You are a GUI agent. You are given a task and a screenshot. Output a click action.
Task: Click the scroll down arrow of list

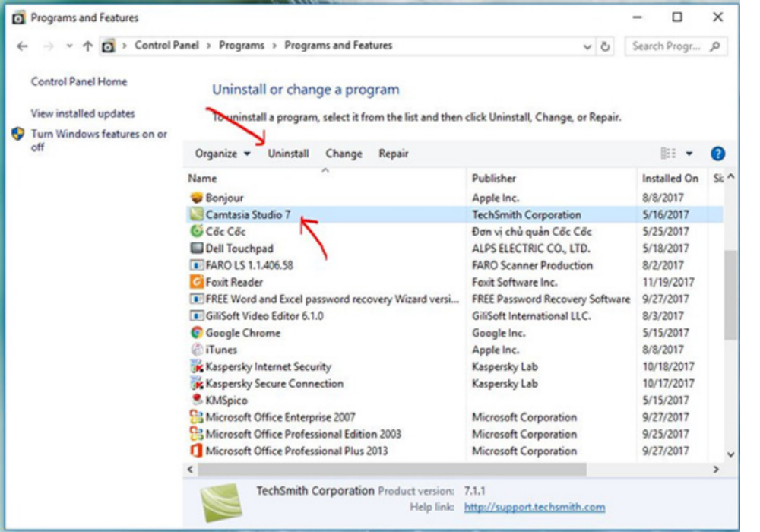coord(731,454)
